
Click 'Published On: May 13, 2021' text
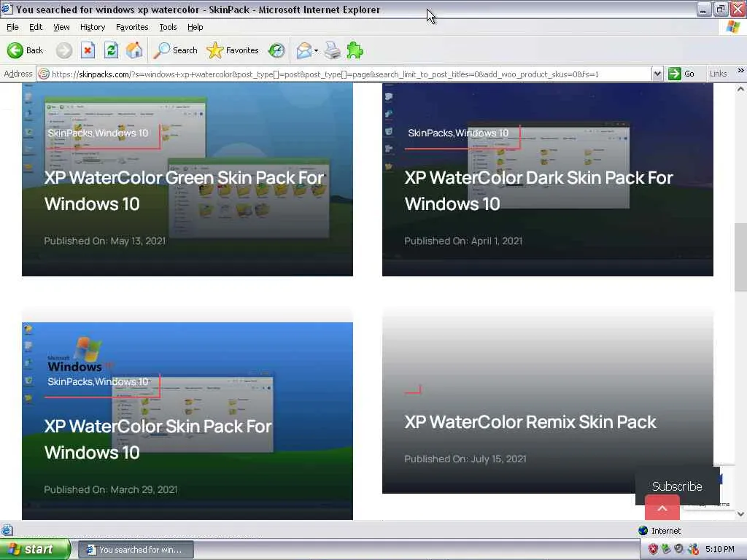[x=105, y=241]
